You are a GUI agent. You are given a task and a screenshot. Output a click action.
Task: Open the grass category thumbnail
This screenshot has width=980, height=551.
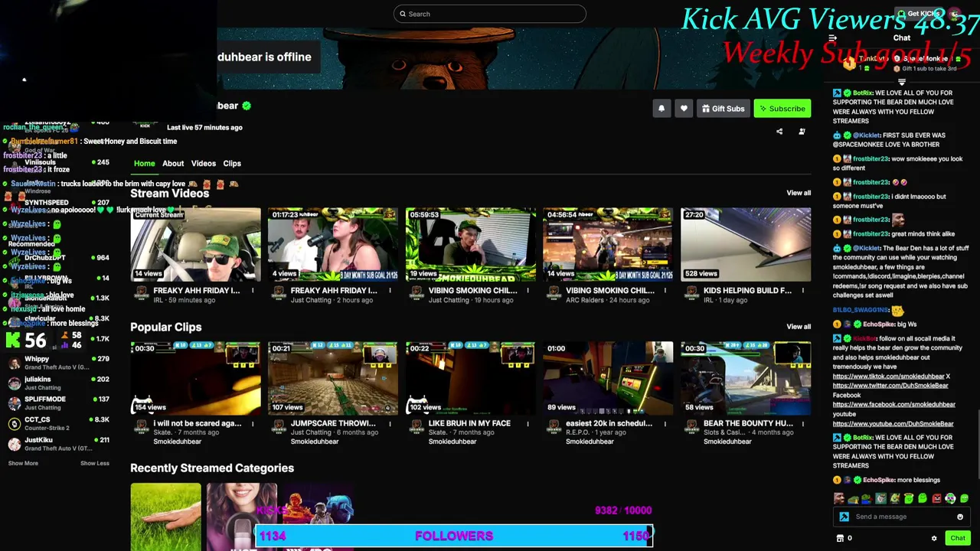click(x=165, y=517)
